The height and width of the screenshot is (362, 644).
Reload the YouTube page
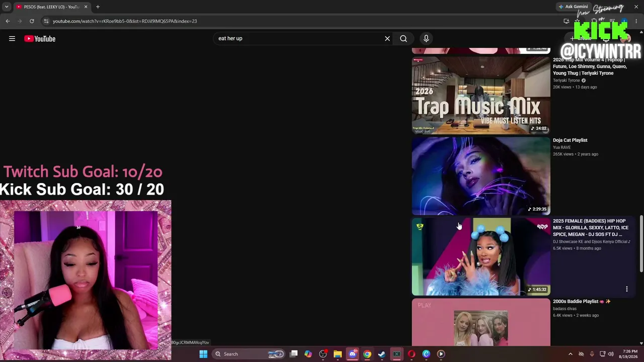[x=32, y=21]
